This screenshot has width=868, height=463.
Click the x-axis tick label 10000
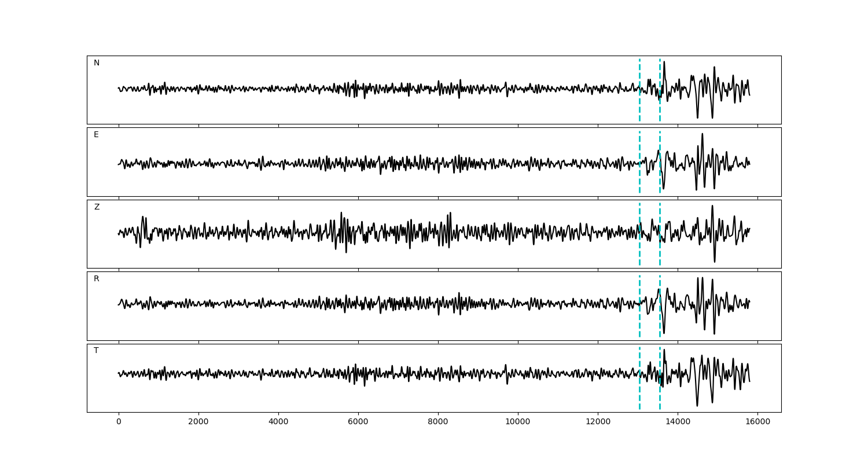coord(518,422)
